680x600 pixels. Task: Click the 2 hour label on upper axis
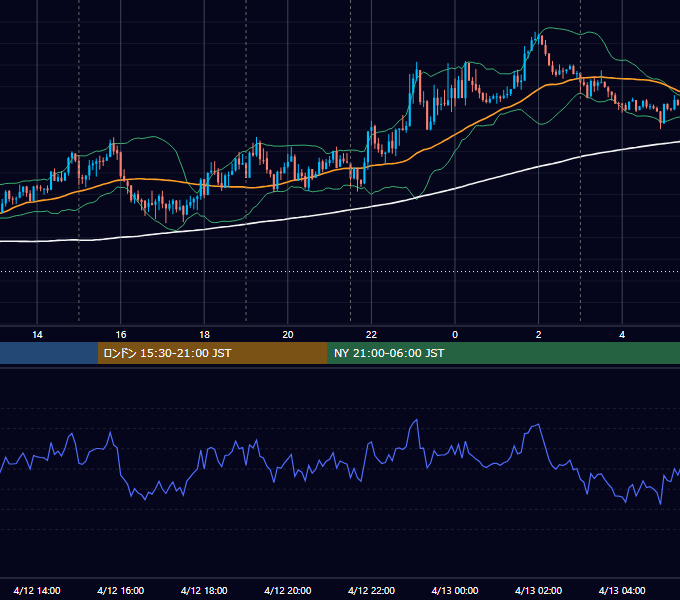539,335
